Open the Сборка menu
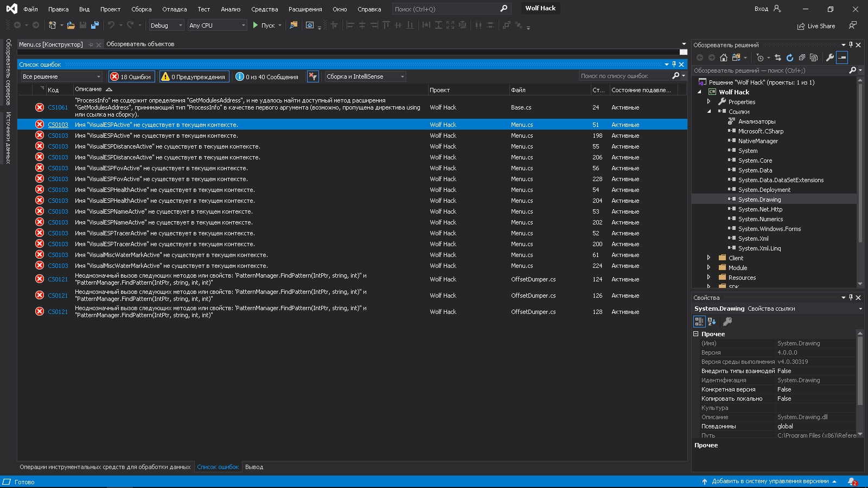This screenshot has height=488, width=868. pos(142,9)
